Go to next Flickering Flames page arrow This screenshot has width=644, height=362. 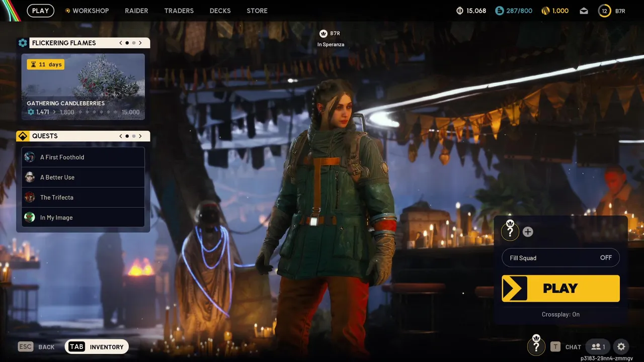coord(140,43)
